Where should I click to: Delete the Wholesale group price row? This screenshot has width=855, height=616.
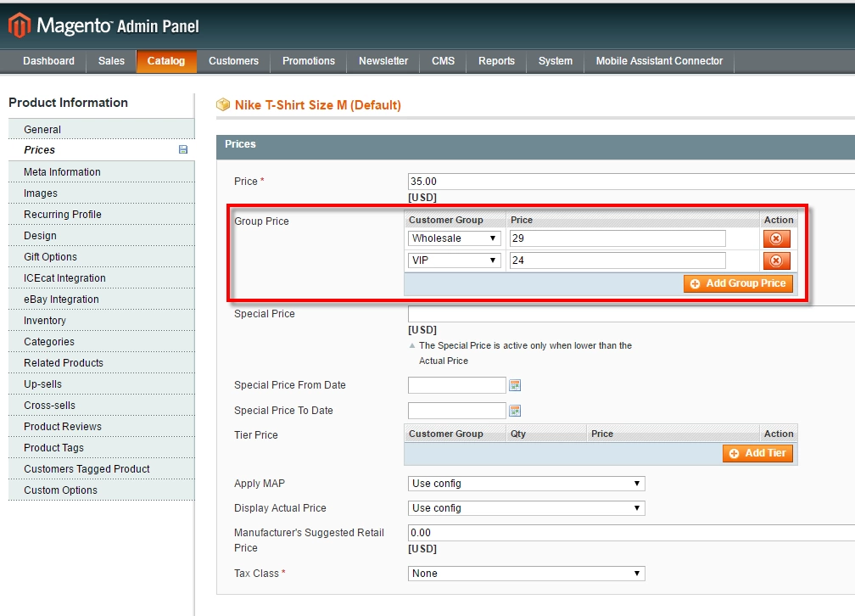point(776,238)
